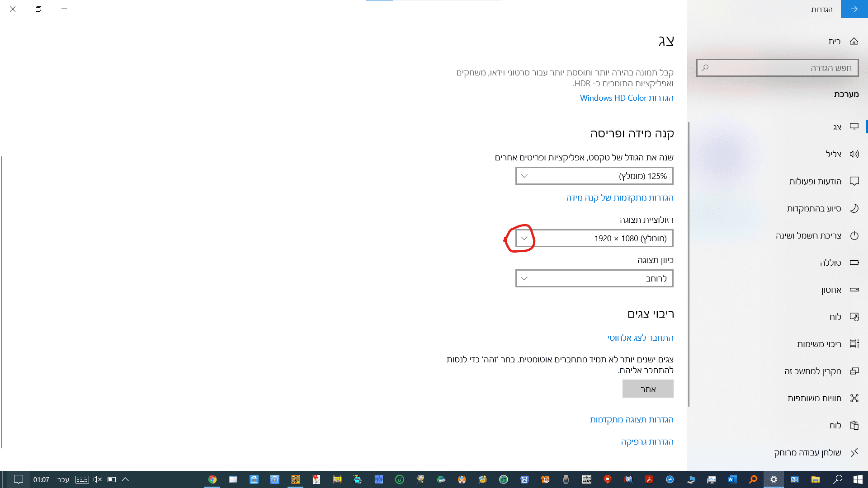The height and width of the screenshot is (488, 868).
Task: Select Focus assist (סיוע בהתמקדות) moon icon
Action: click(x=854, y=208)
